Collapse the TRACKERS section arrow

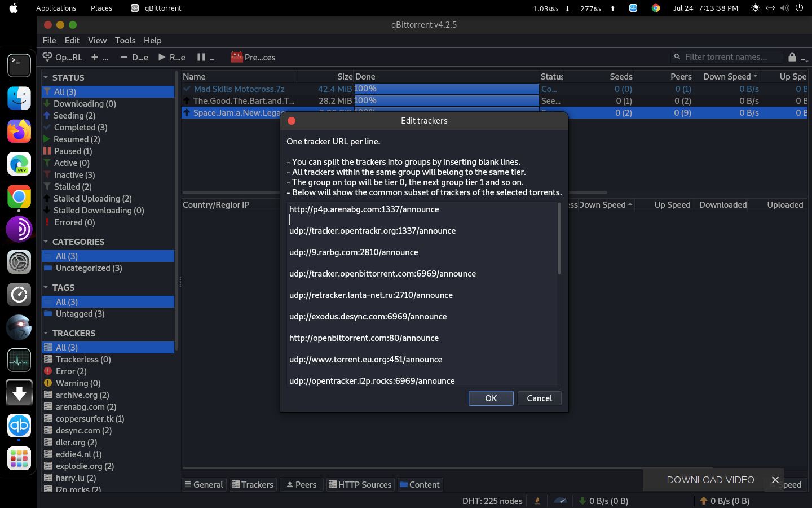pyautogui.click(x=46, y=333)
